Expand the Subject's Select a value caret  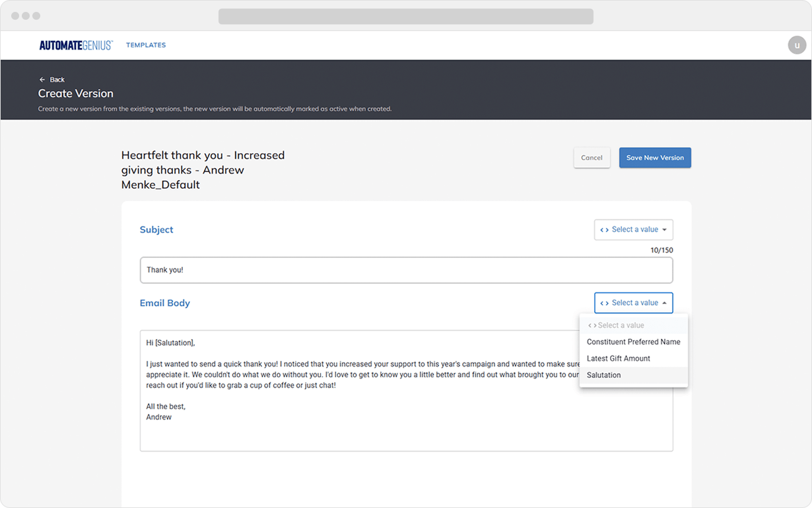pos(664,230)
